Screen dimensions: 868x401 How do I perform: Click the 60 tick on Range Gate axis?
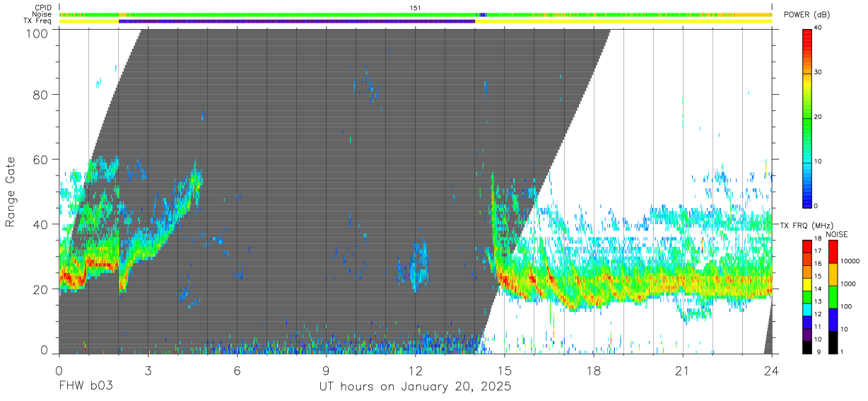point(41,159)
